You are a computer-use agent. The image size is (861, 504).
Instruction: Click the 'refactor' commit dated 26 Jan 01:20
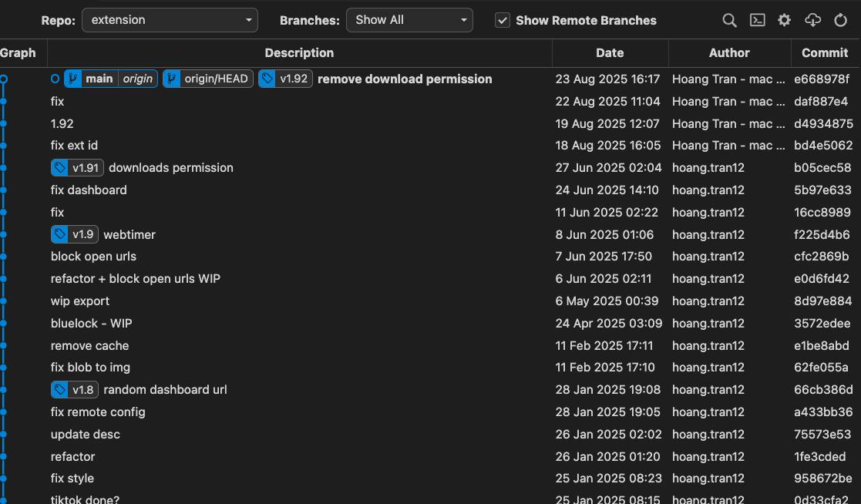tap(72, 456)
